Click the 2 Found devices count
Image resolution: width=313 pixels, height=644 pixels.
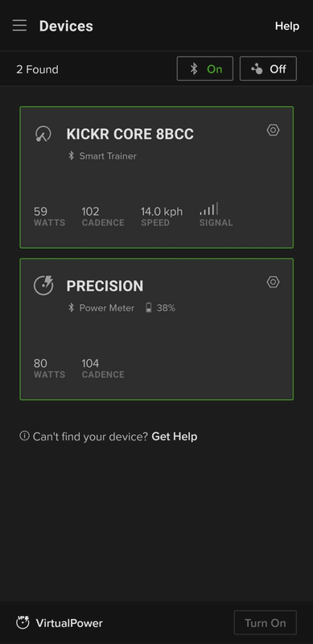coord(37,69)
